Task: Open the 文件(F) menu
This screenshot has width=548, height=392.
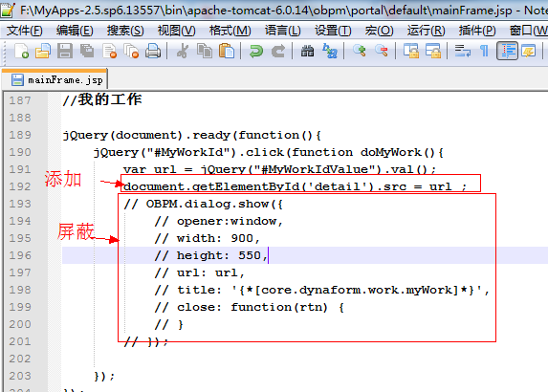Action: tap(25, 31)
